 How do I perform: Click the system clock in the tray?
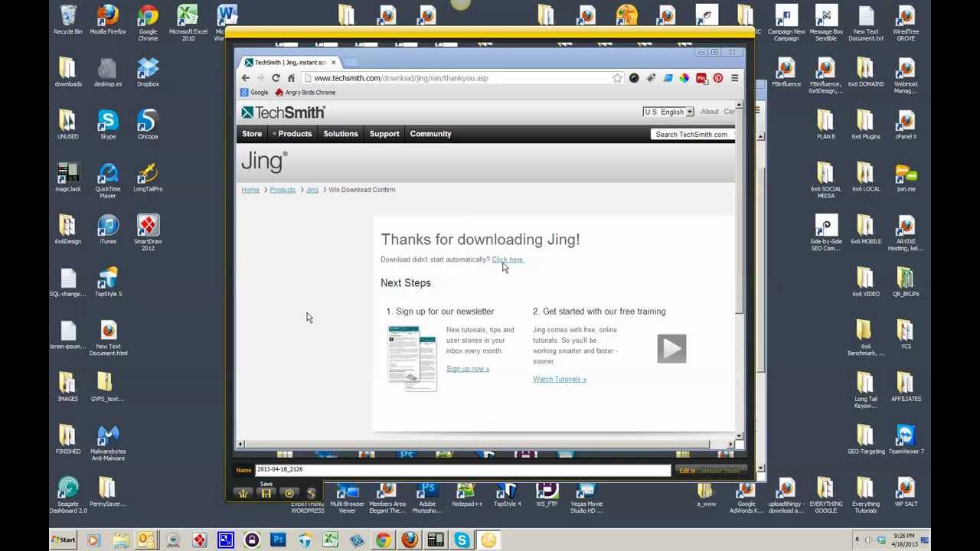click(x=903, y=540)
